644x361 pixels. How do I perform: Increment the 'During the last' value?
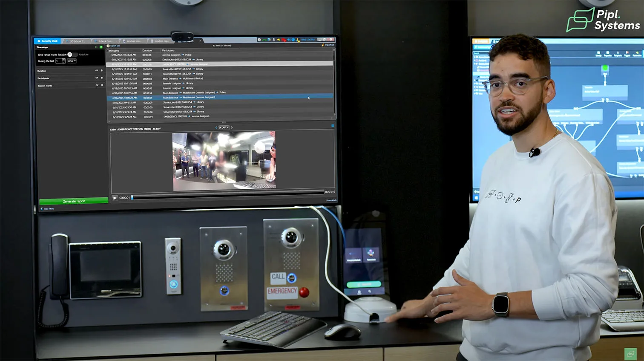[x=64, y=60]
